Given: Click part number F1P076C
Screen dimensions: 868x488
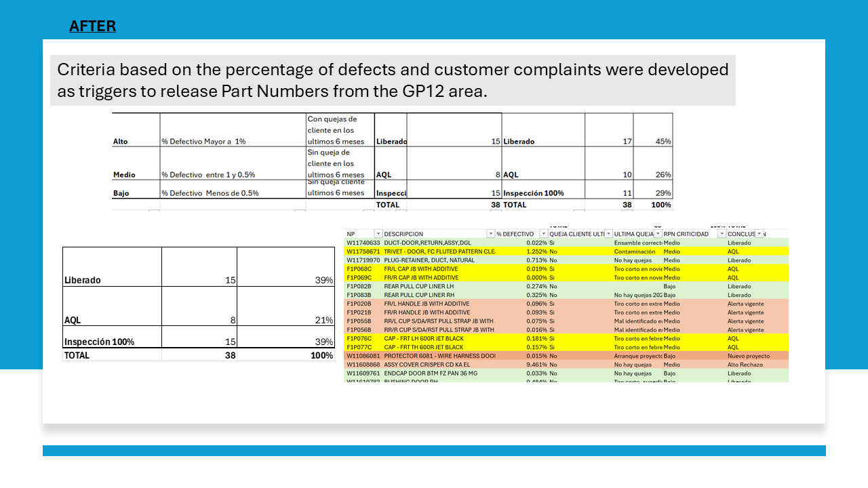Looking at the screenshot, I should pos(359,338).
